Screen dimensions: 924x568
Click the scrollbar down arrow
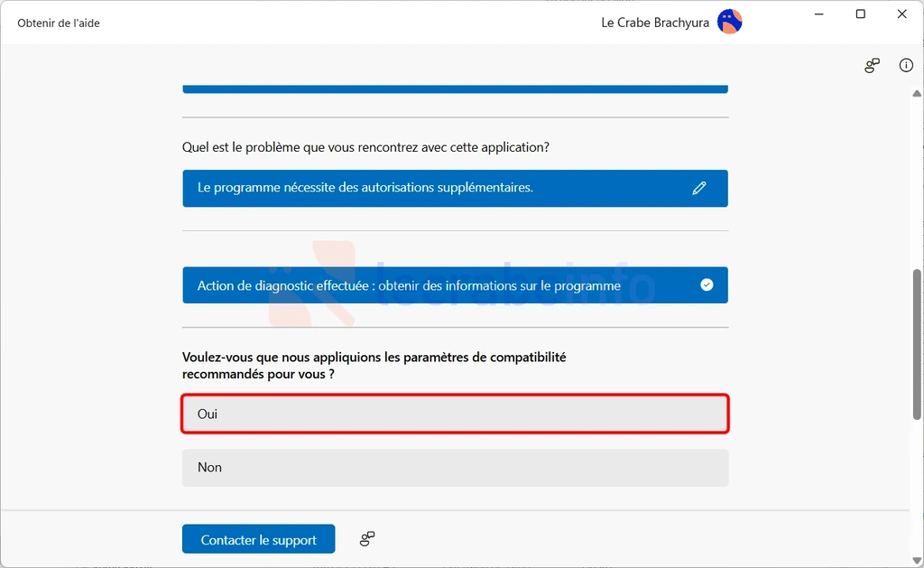point(917,561)
